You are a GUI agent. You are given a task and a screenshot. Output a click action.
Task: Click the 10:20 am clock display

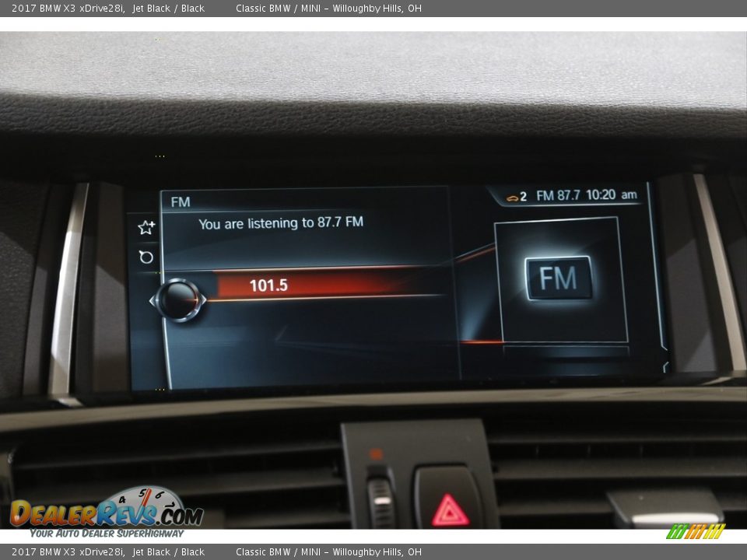(x=612, y=194)
